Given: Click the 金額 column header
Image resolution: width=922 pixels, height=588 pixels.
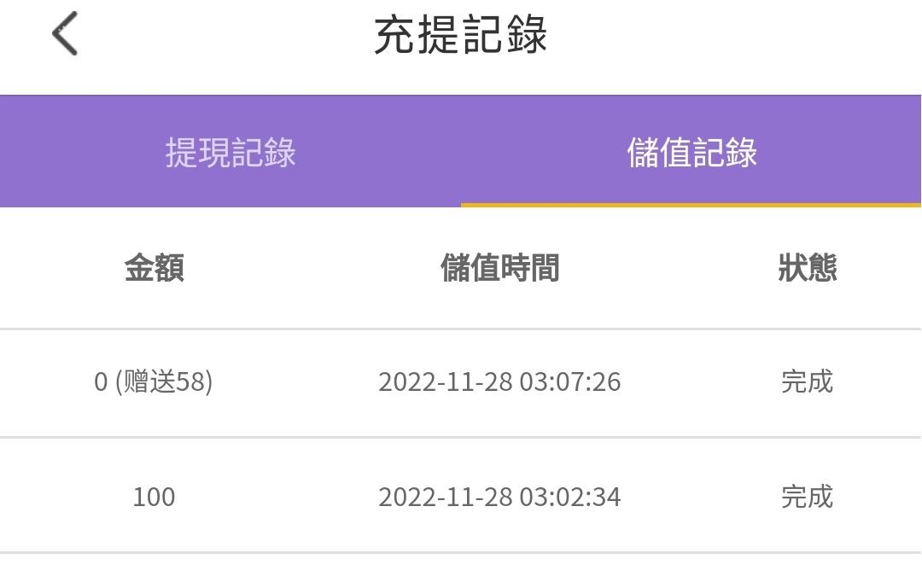Looking at the screenshot, I should 154,268.
